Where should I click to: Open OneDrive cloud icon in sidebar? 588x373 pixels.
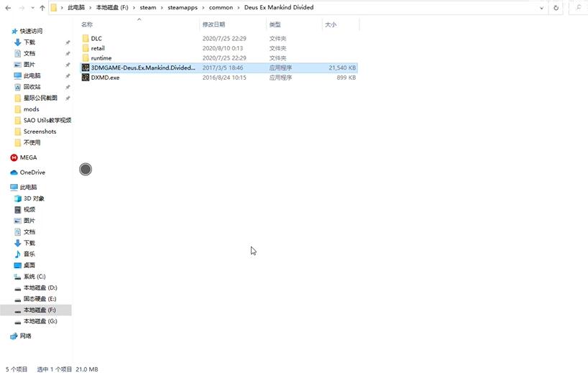(x=14, y=172)
